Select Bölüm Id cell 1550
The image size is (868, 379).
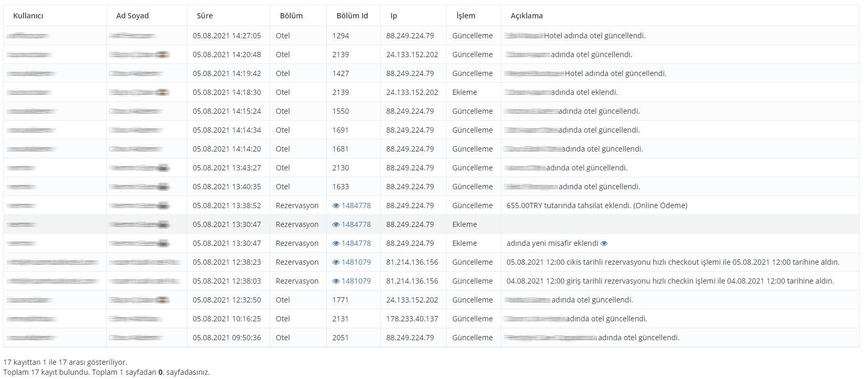point(340,111)
